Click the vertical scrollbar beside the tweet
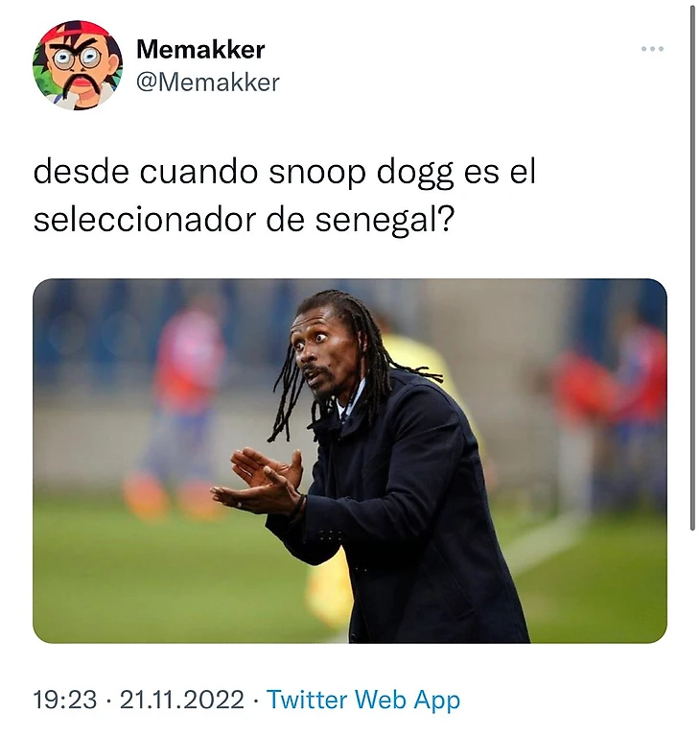This screenshot has width=700, height=736. click(692, 268)
